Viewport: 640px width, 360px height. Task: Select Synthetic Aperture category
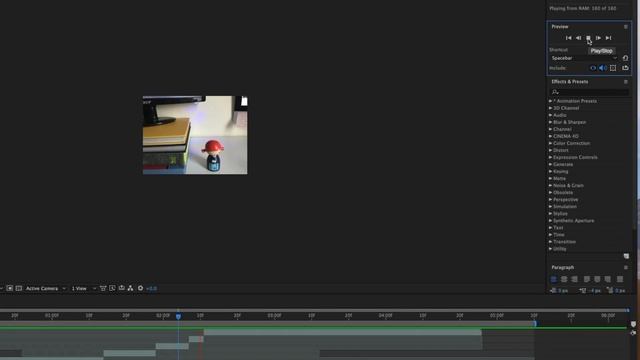[573, 221]
